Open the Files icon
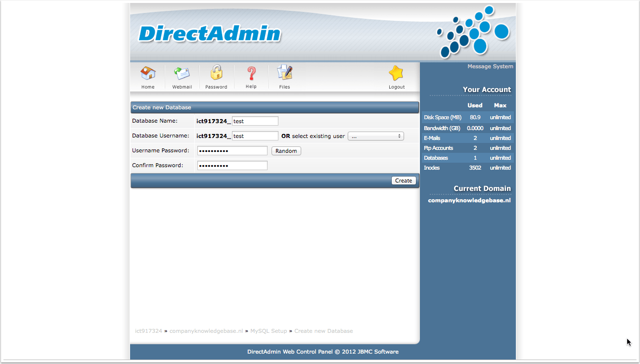The image size is (640, 364). point(284,73)
